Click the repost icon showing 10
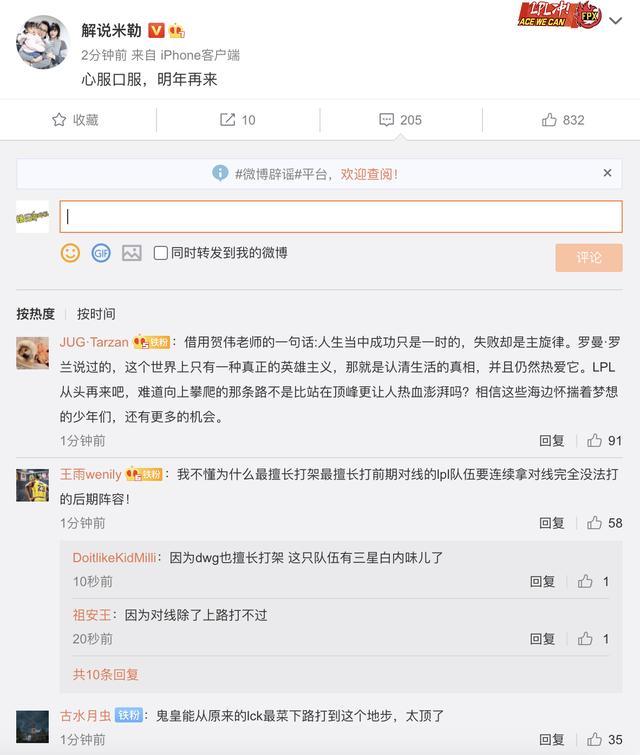 [x=228, y=120]
